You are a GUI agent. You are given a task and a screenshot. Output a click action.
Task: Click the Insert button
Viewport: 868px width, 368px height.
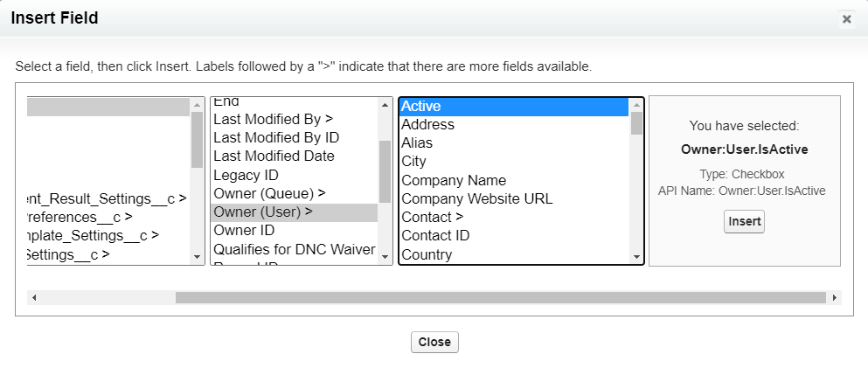(x=744, y=221)
